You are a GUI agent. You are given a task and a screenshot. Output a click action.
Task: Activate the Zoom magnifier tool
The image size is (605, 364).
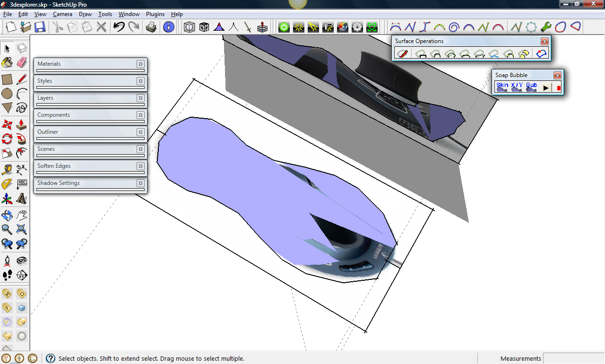pos(7,230)
